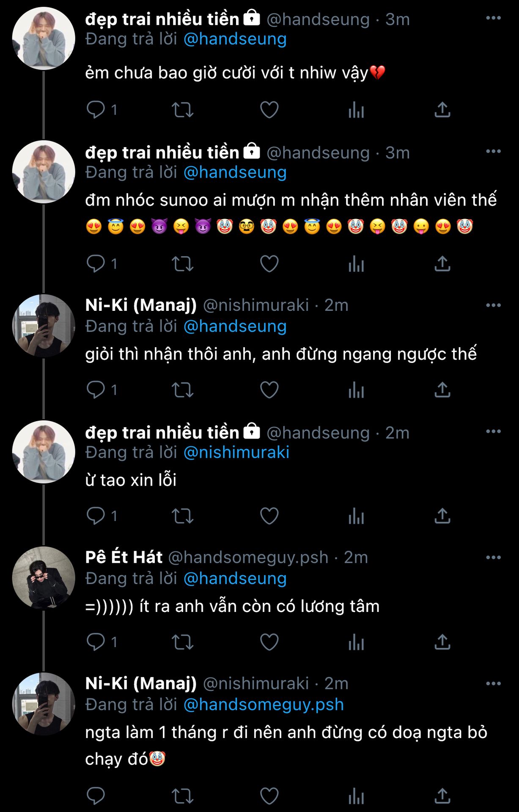Share Ni-Ki's last tweet "ngta làm 1 tháng"
Image resolution: width=519 pixels, height=812 pixels.
(x=442, y=796)
